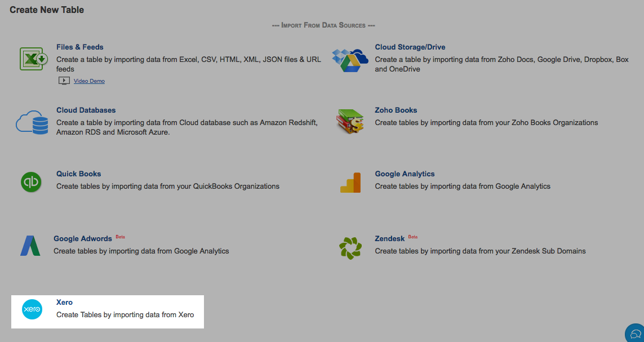Click the text about Zoho Books Organizations
Screen dimensions: 644x342
pyautogui.click(x=486, y=122)
